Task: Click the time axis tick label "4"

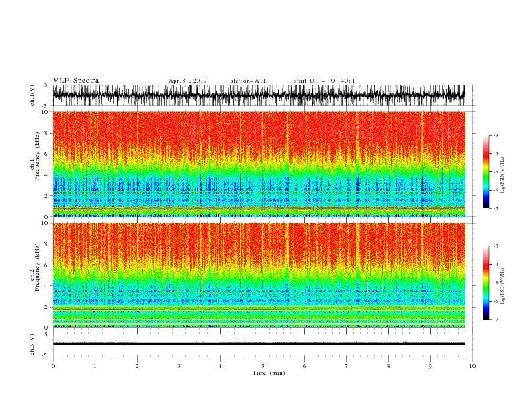Action: point(220,366)
